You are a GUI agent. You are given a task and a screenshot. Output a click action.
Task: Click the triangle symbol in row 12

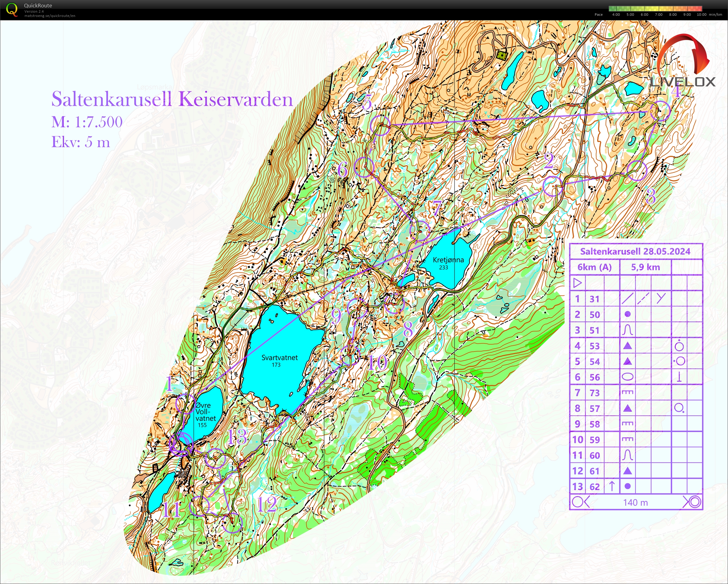tap(627, 471)
